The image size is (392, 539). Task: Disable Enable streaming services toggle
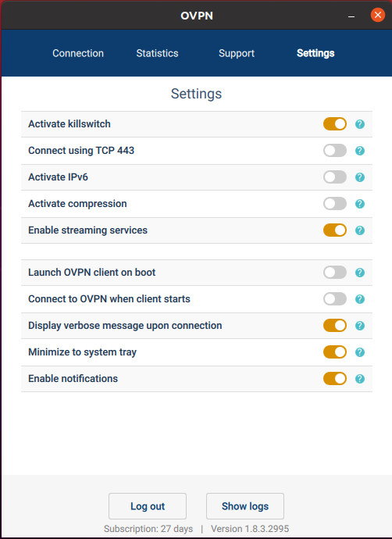tap(335, 230)
